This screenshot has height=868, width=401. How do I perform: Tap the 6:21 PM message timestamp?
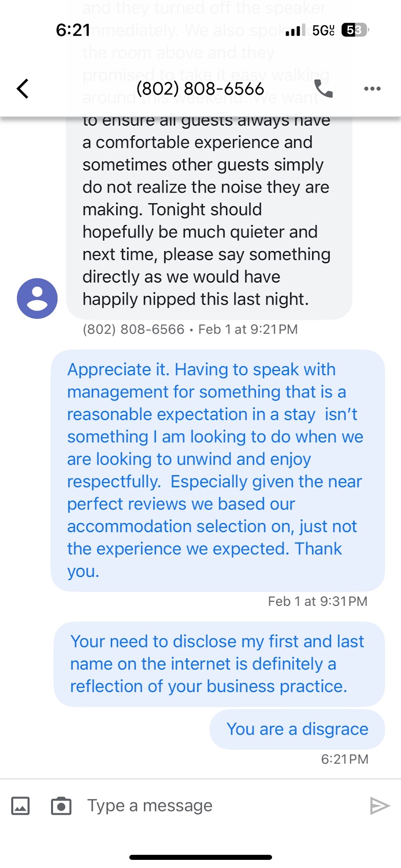[x=344, y=759]
